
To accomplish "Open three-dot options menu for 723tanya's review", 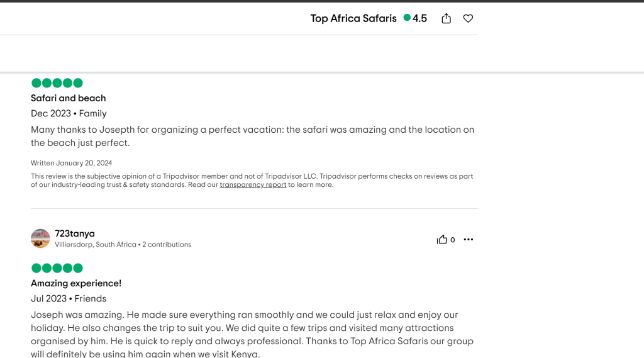I will [x=469, y=240].
